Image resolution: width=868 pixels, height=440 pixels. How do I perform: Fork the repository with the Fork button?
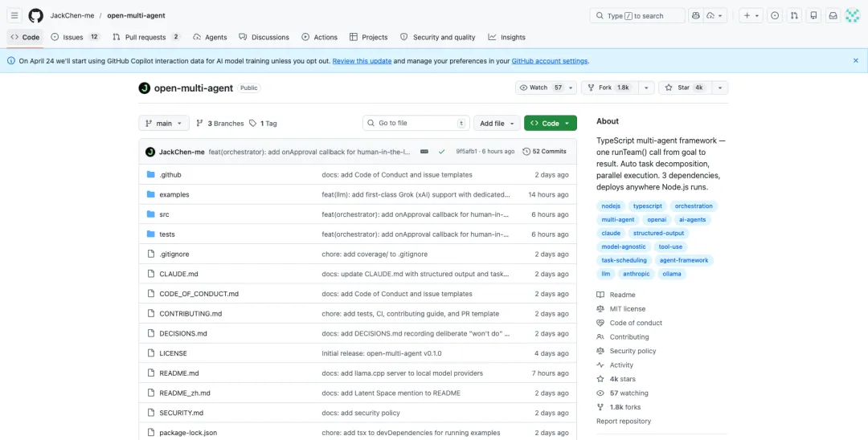(x=609, y=88)
